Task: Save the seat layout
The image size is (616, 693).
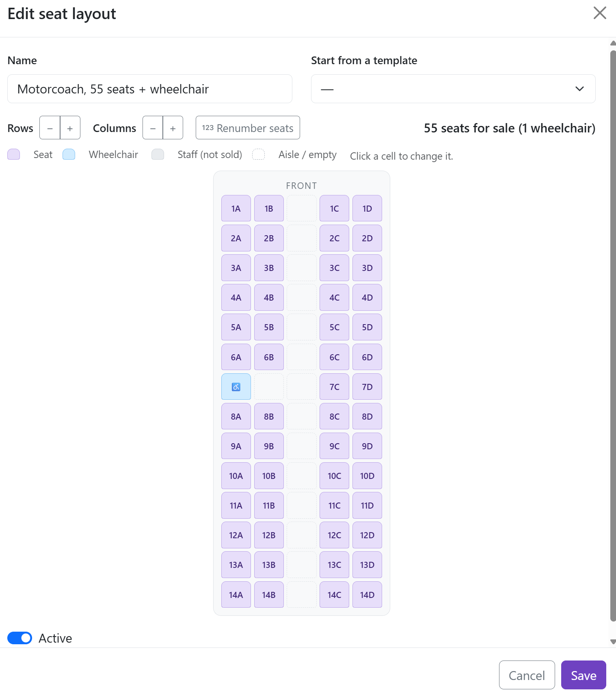Action: pyautogui.click(x=584, y=675)
